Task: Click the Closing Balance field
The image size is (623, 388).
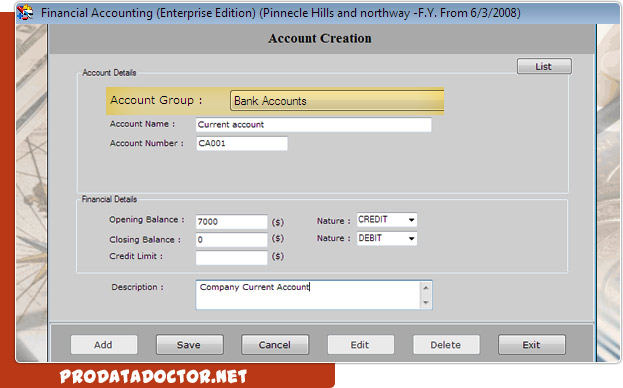Action: 231,239
